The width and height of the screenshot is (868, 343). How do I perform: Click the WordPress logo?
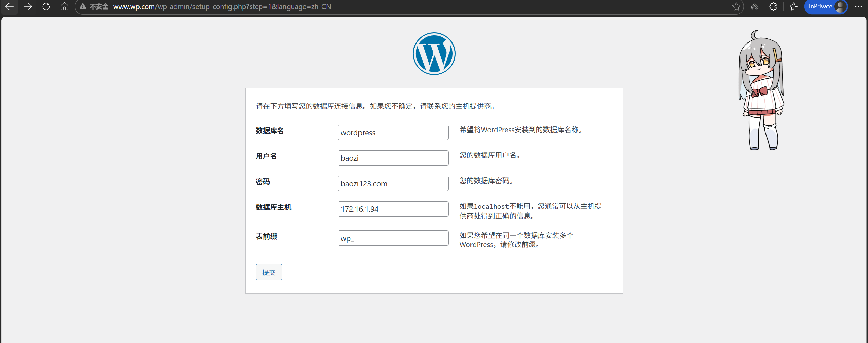coord(434,54)
